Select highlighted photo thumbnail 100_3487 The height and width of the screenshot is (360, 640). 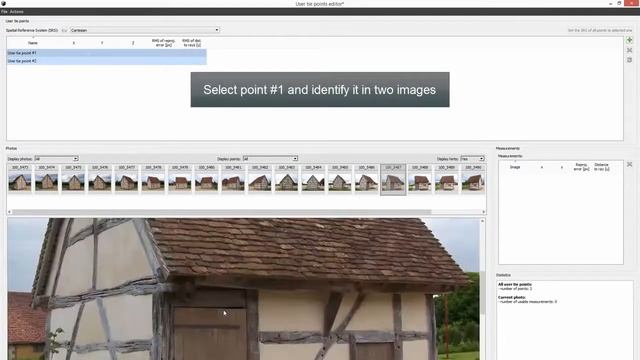pos(393,180)
